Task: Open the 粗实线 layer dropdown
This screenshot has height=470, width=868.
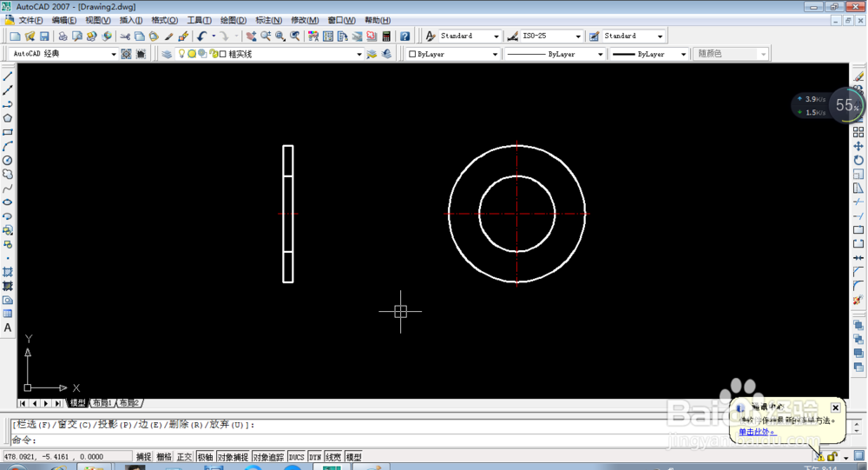Action: tap(358, 54)
